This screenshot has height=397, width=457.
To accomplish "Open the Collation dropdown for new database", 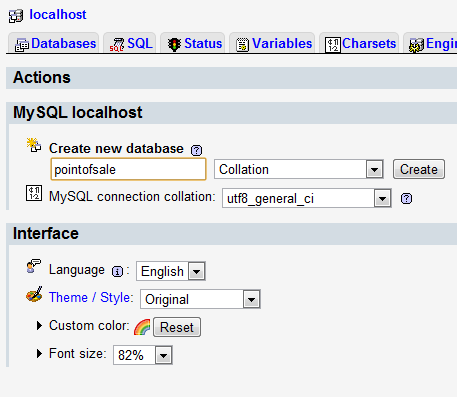I will pos(298,169).
